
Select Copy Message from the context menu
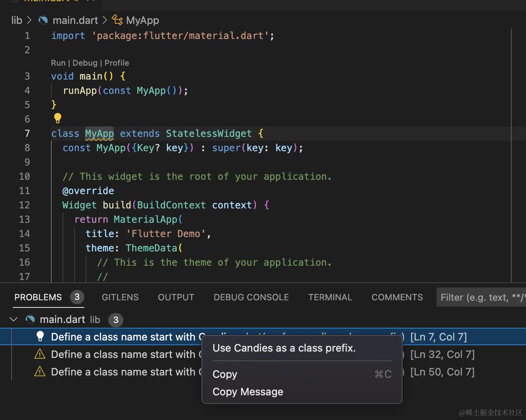click(x=248, y=392)
